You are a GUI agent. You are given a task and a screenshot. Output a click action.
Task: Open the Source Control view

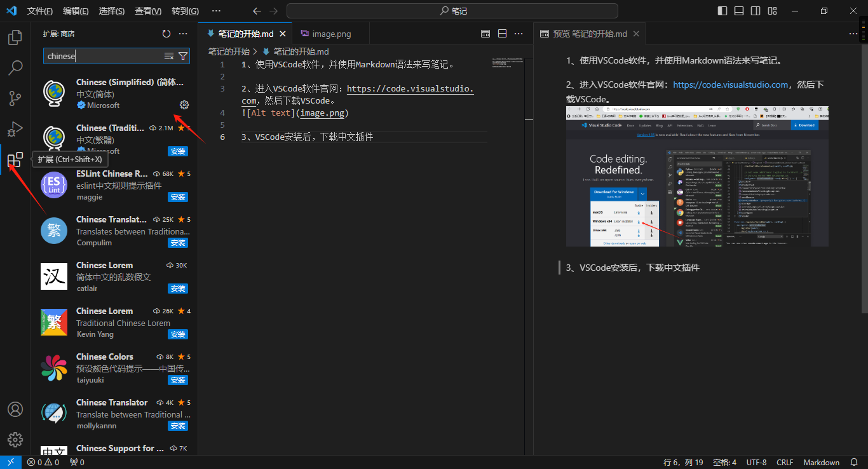coord(15,98)
